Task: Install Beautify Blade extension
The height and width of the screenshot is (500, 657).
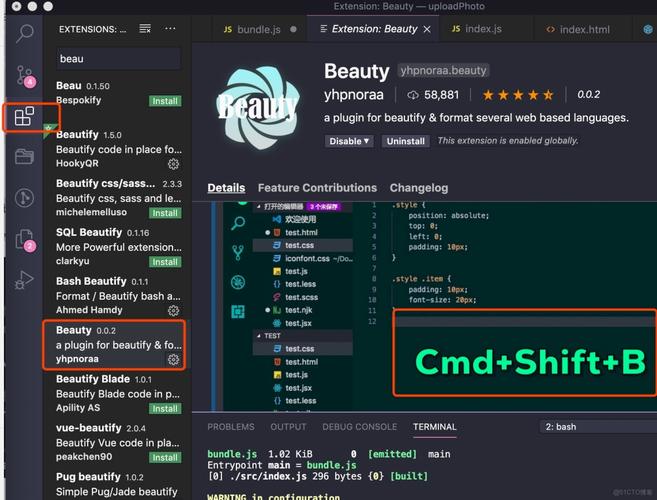Action: 165,409
